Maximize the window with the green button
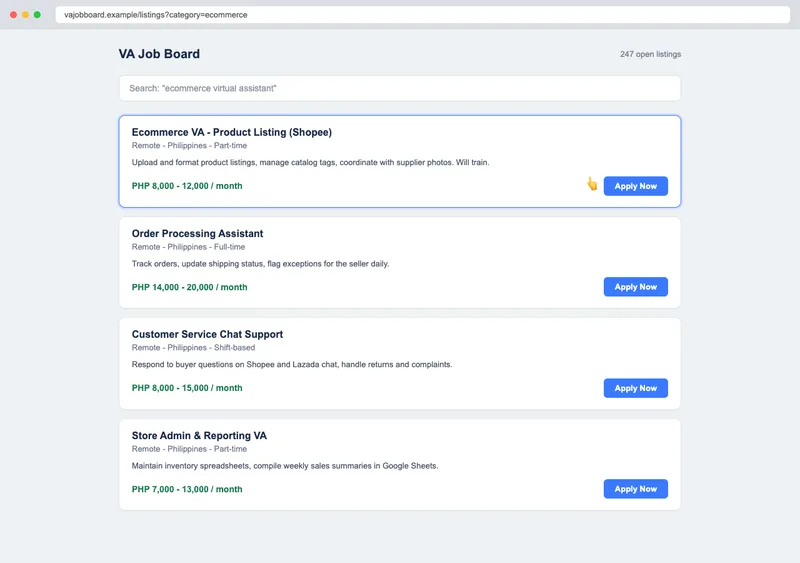The image size is (800, 563). (37, 15)
